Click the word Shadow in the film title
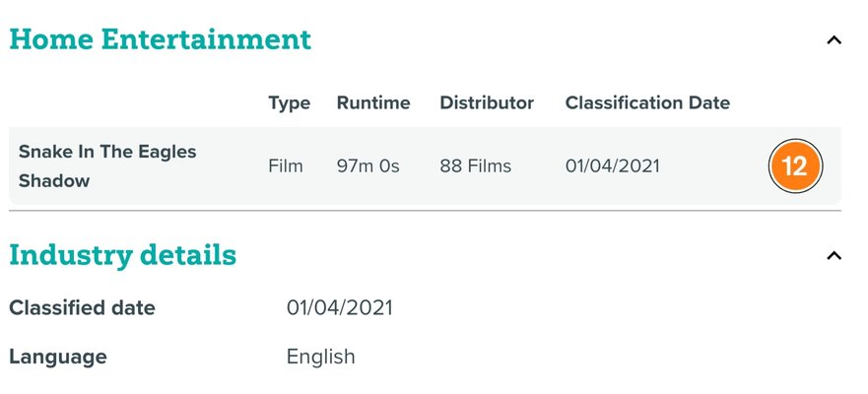The width and height of the screenshot is (868, 394). click(53, 181)
